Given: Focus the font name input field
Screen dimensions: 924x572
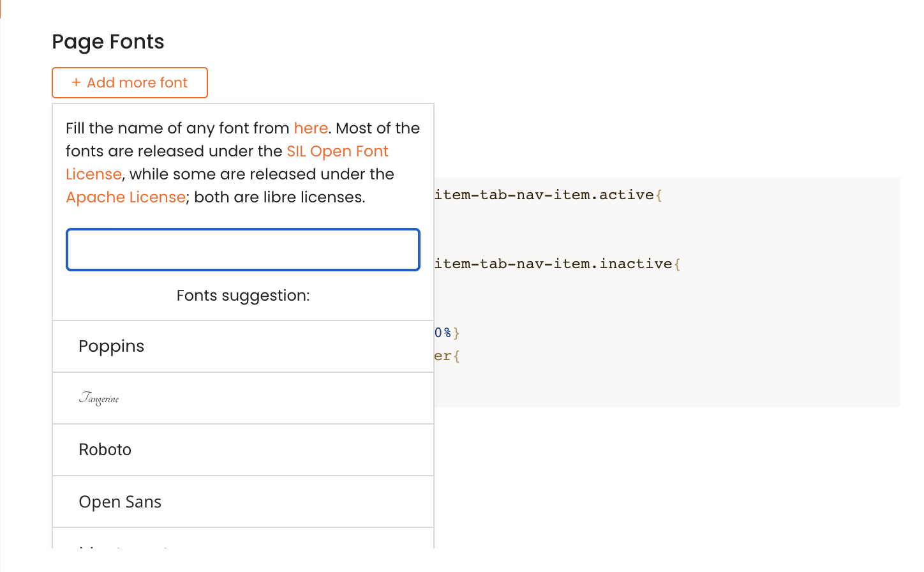Looking at the screenshot, I should [243, 250].
